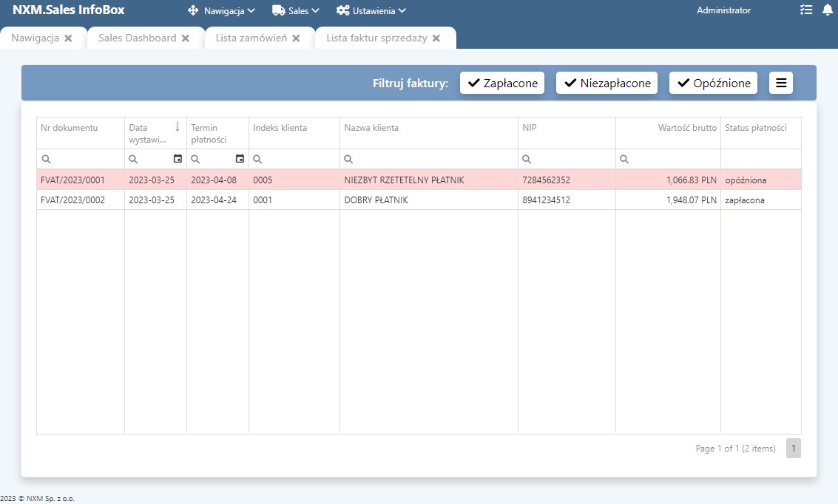Switch to the Sales Dashboard tab
The width and height of the screenshot is (838, 504).
[x=137, y=38]
